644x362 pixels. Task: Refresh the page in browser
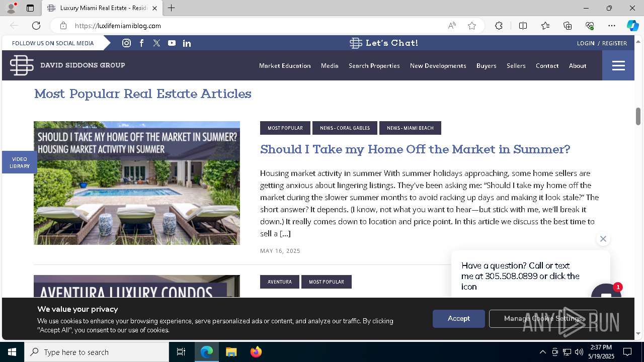pyautogui.click(x=36, y=26)
